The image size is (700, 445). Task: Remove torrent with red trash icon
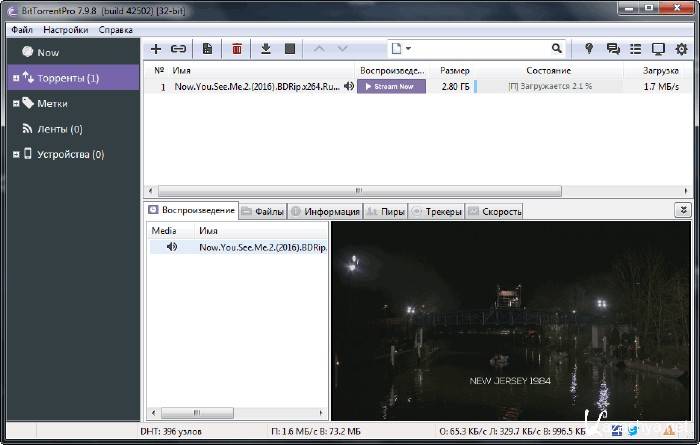tap(237, 48)
